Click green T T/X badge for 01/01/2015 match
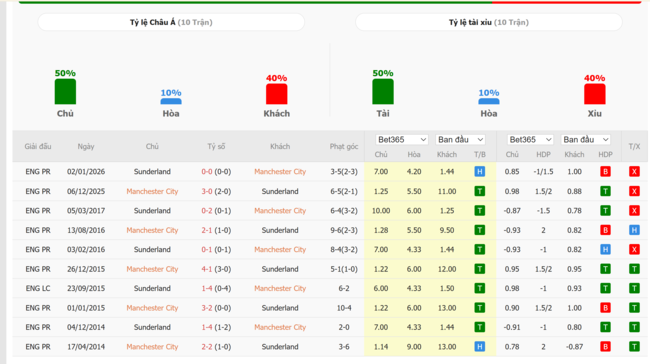Screen dimensions: 650x364 point(634,308)
